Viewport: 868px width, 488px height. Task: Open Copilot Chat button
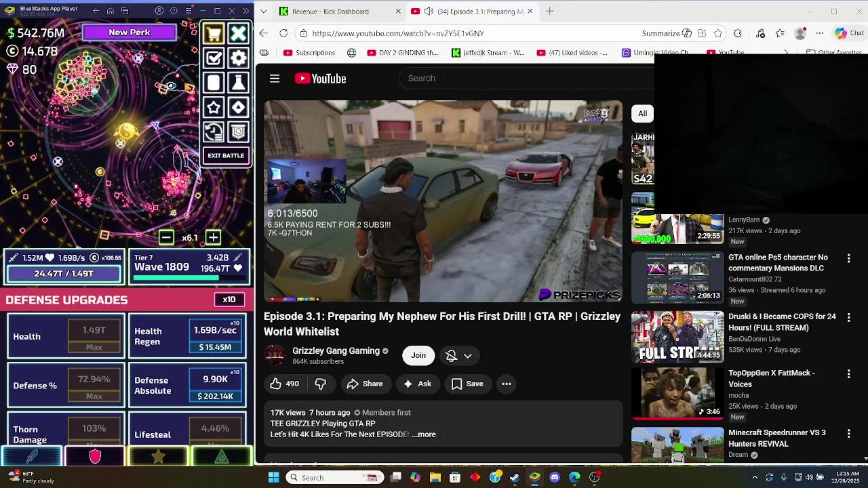849,33
